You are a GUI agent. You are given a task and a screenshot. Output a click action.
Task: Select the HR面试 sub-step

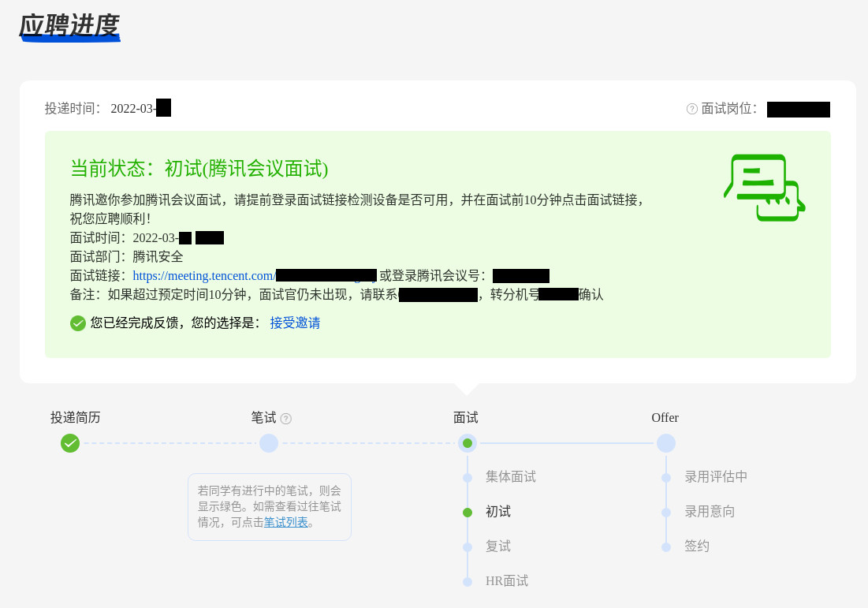[506, 581]
